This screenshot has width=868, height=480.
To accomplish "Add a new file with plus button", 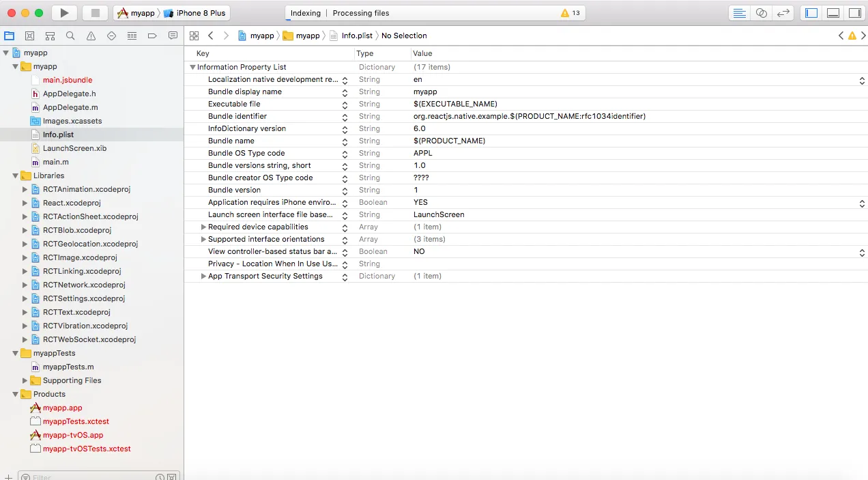I will point(8,477).
